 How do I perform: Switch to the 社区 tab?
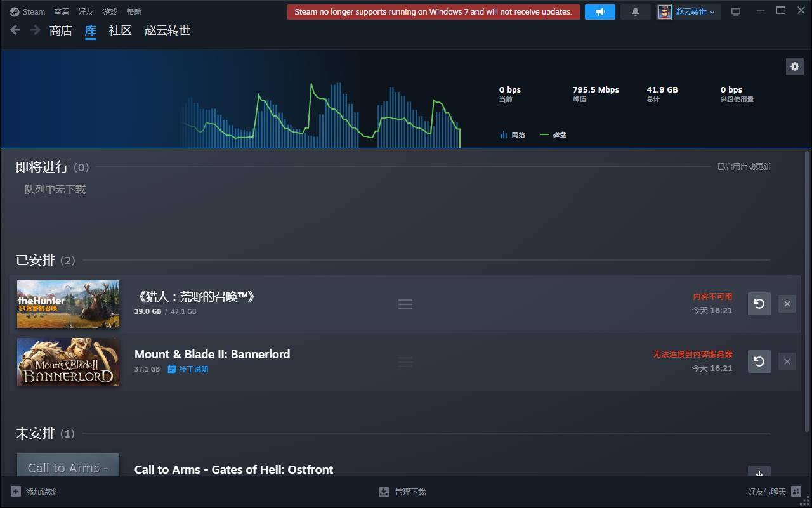pos(120,30)
